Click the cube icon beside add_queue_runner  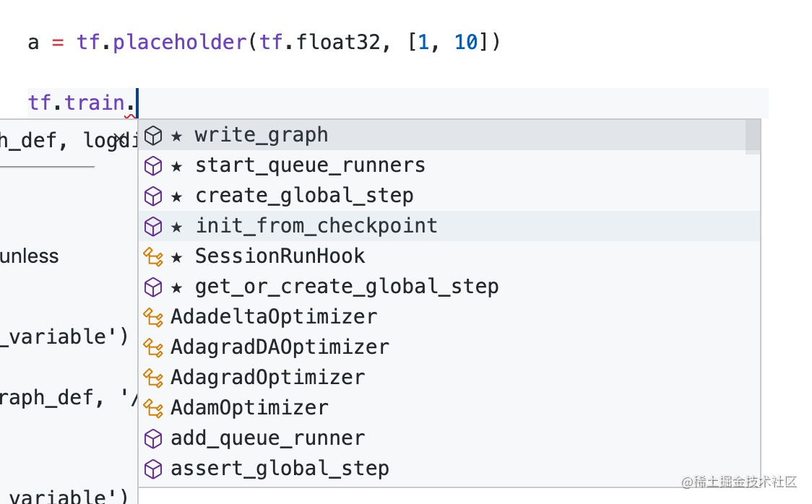[153, 438]
